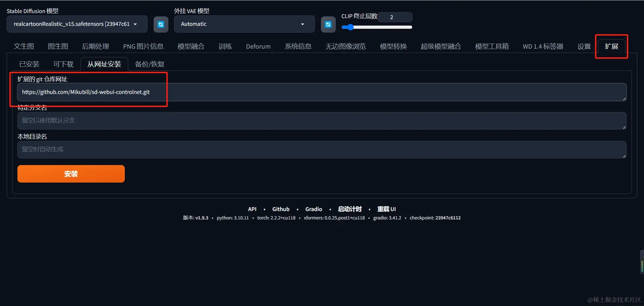
Task: Select the Deforum tab
Action: 258,46
